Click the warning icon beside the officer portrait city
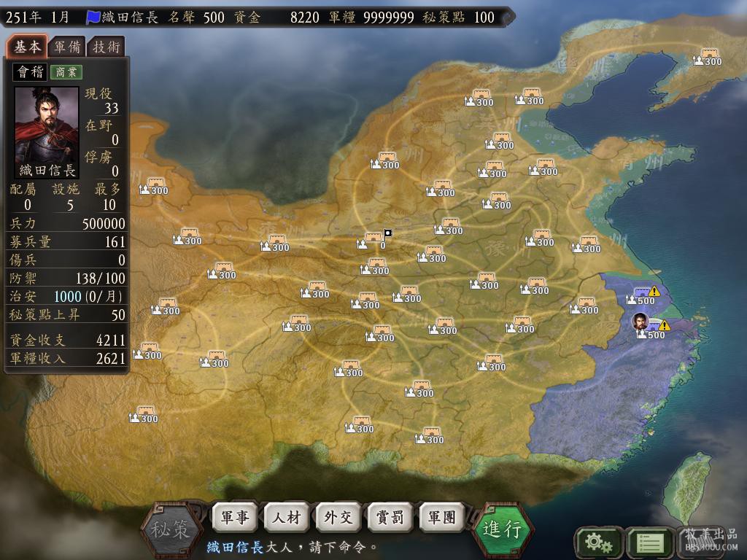The height and width of the screenshot is (560, 747). click(664, 325)
